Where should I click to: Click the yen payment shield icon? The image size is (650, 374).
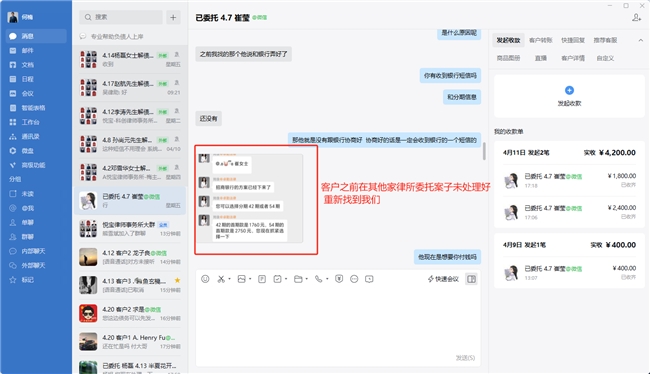pyautogui.click(x=339, y=279)
